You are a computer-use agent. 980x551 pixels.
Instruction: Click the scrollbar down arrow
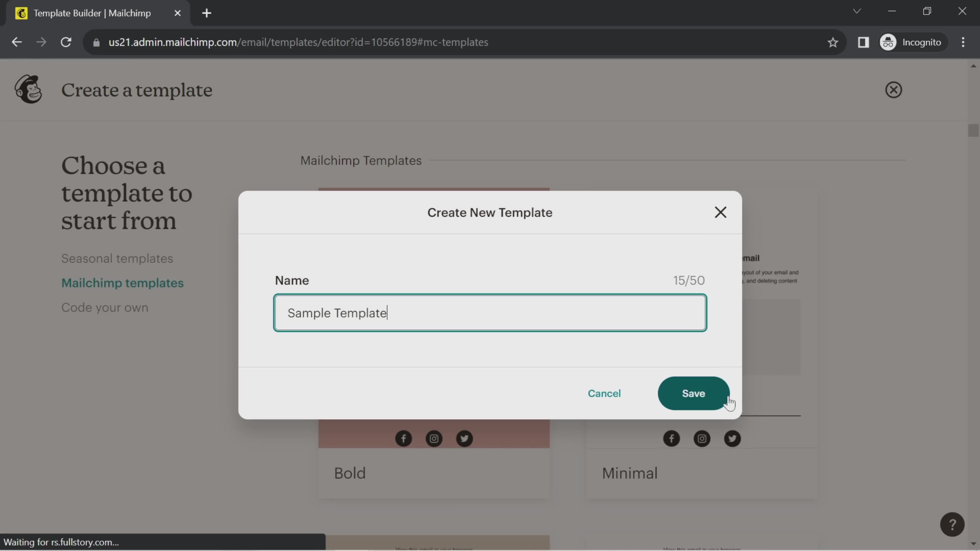(x=973, y=544)
